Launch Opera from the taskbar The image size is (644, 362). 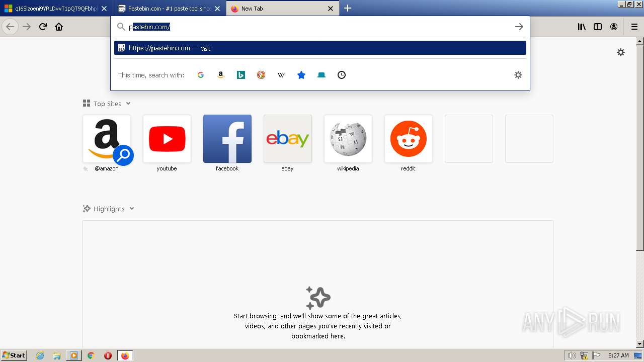click(x=108, y=355)
